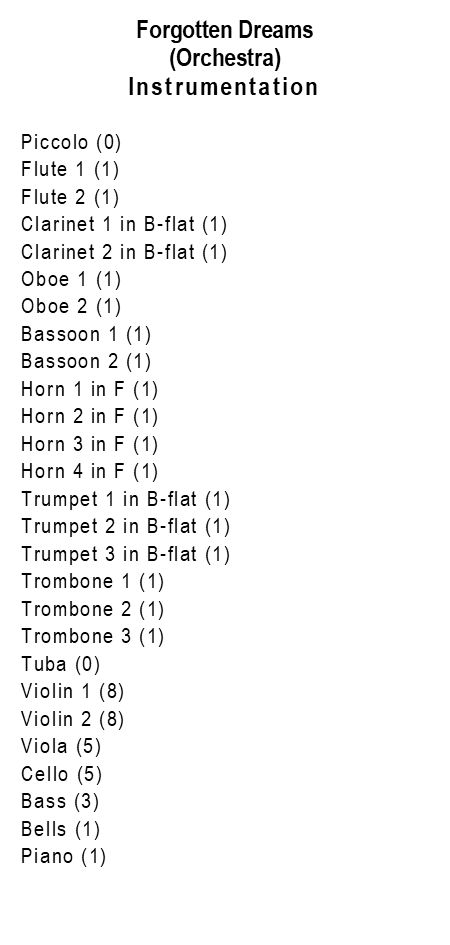450x945 pixels.
Task: Click the Forgotten Dreams title text
Action: tap(224, 30)
